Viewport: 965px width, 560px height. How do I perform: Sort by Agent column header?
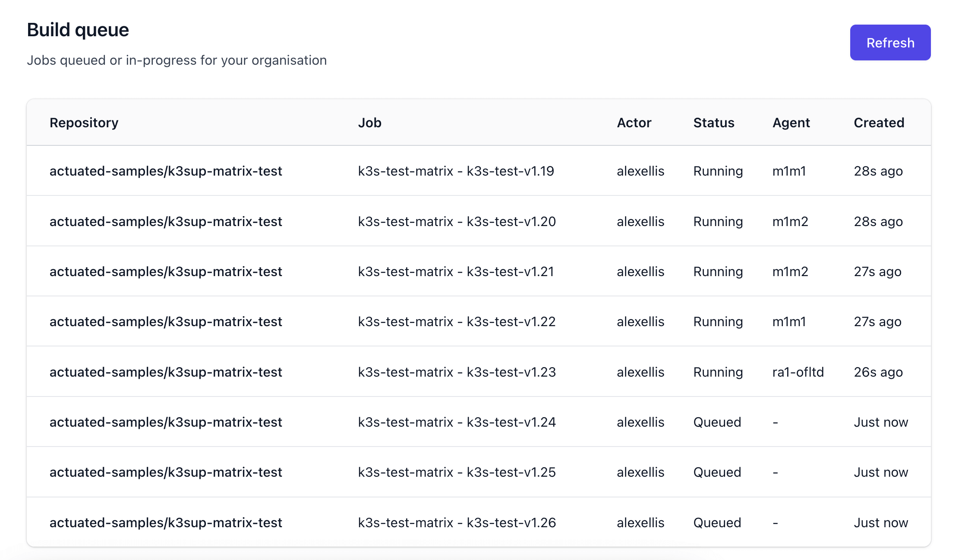click(790, 122)
